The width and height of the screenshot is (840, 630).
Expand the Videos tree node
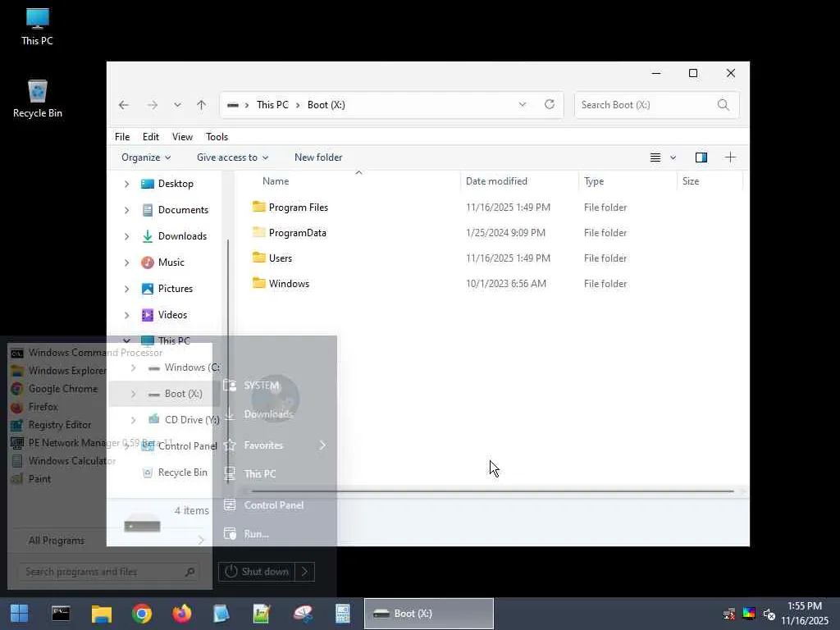[x=126, y=315]
